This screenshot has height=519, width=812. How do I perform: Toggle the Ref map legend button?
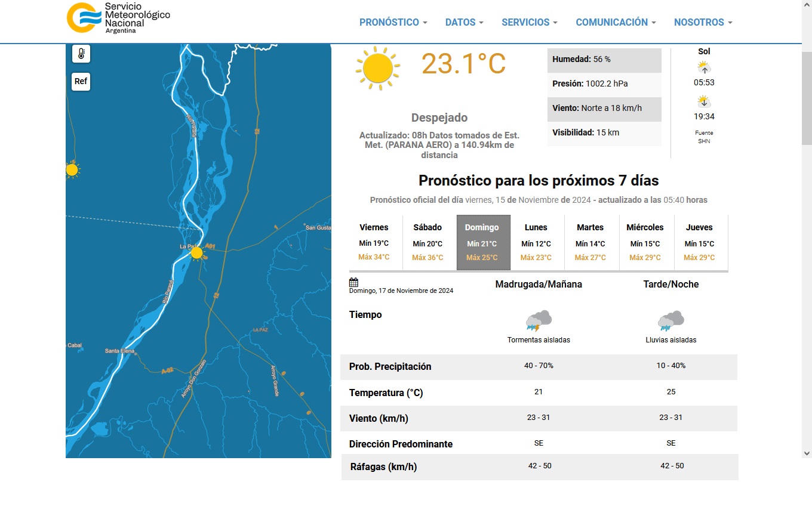point(81,81)
